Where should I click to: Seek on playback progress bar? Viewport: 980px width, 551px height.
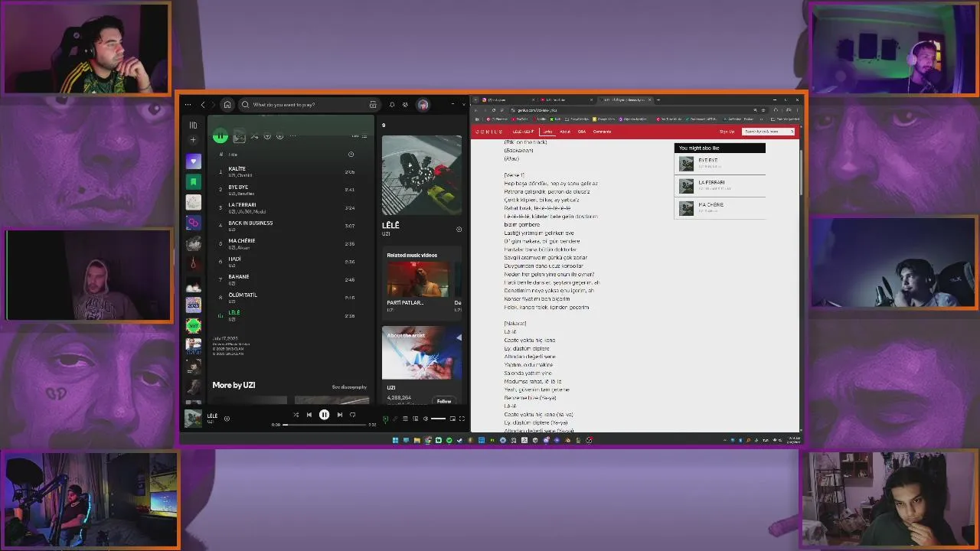click(325, 425)
